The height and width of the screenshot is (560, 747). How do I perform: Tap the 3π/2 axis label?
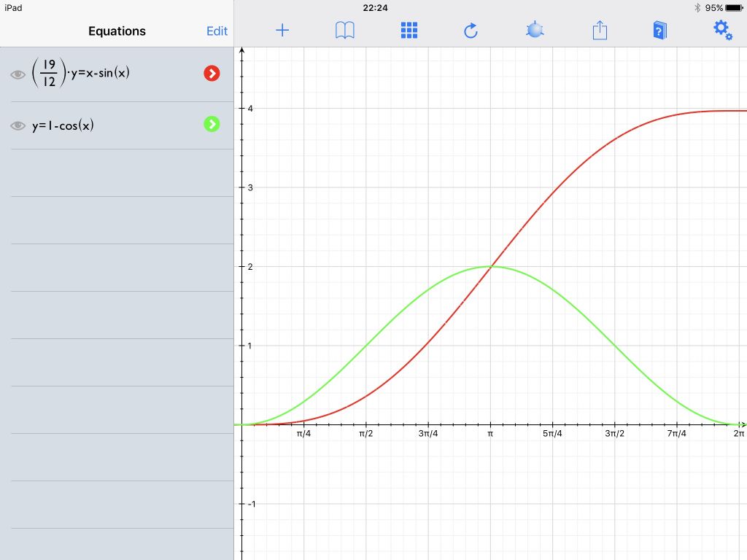pyautogui.click(x=614, y=433)
